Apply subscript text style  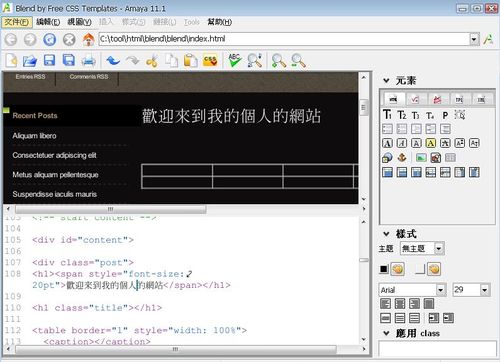pyautogui.click(x=474, y=143)
